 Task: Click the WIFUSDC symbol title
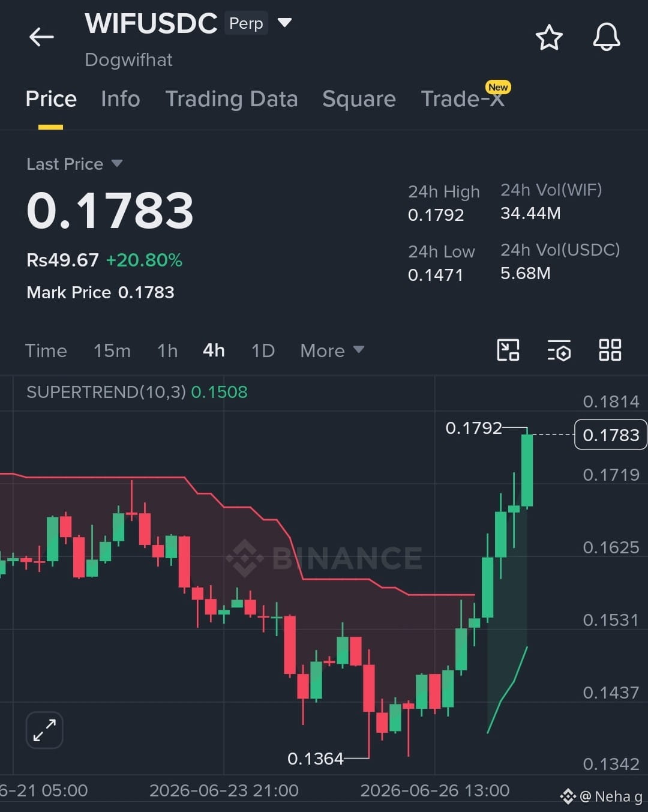[151, 23]
